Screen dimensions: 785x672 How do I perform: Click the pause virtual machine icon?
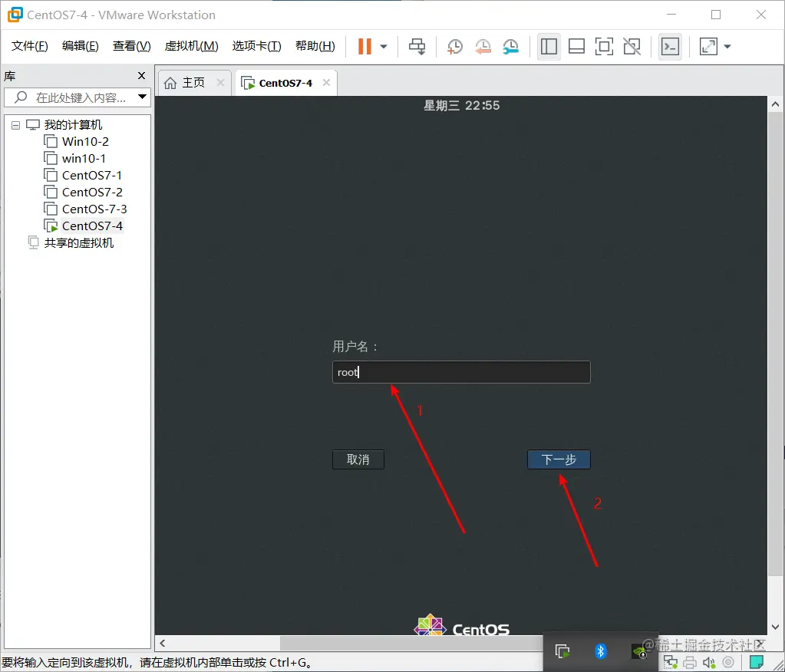pyautogui.click(x=364, y=47)
